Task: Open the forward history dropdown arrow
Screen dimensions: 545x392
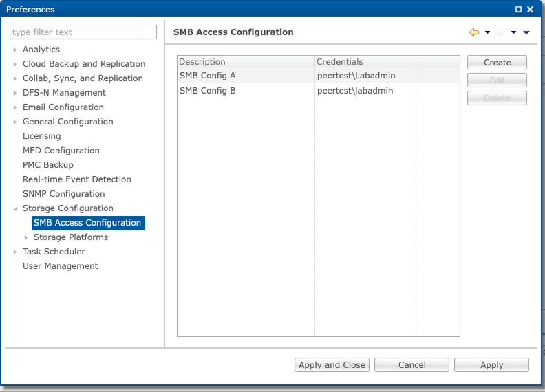Action: point(513,32)
